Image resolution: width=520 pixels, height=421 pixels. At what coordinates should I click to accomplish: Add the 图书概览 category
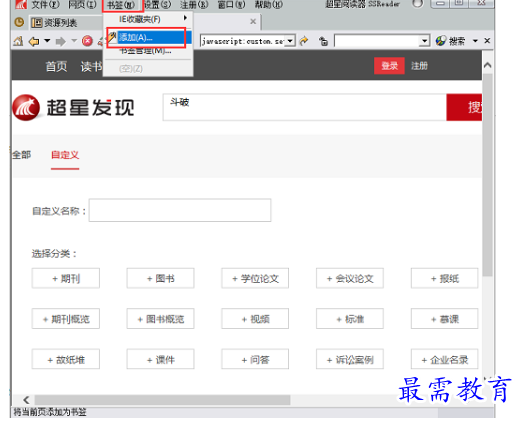[x=160, y=319]
